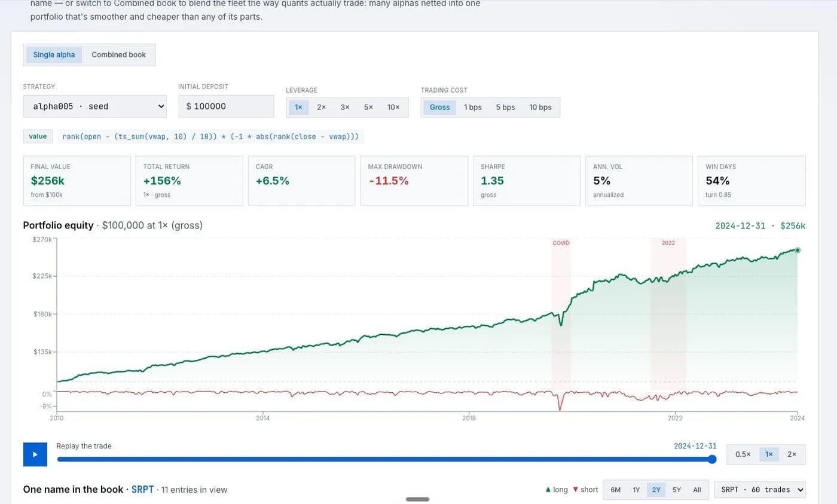Click the FINAL VALUE $256k card
This screenshot has height=504, width=837.
(77, 181)
